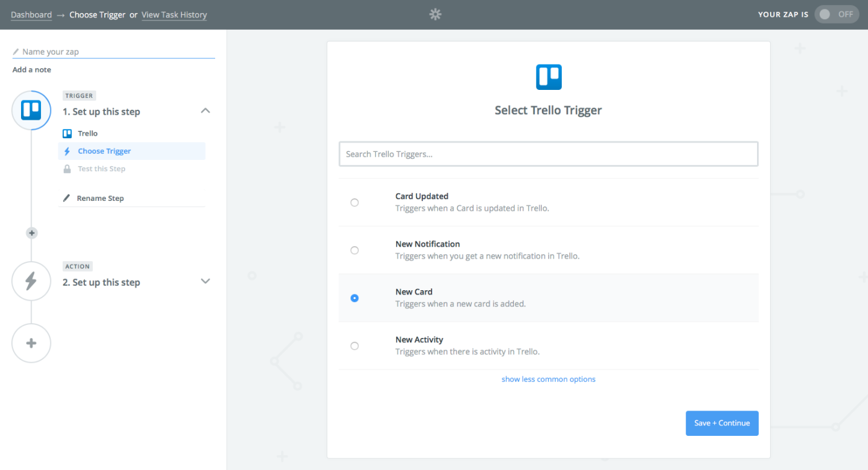The height and width of the screenshot is (470, 868).
Task: Click the pencil icon next to zap name
Action: [x=16, y=51]
